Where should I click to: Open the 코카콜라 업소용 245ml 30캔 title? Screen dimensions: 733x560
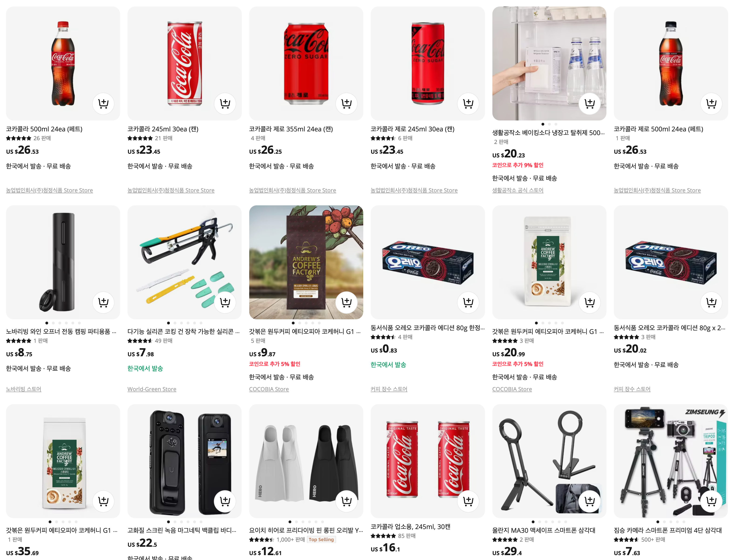[410, 527]
